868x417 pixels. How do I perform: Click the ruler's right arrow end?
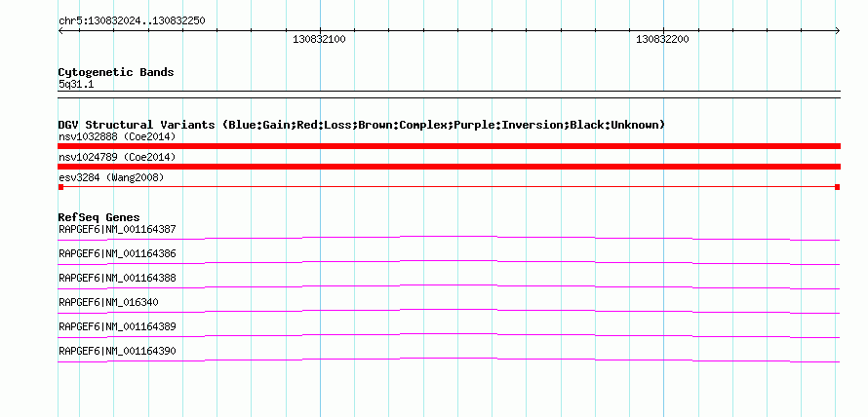pos(837,30)
